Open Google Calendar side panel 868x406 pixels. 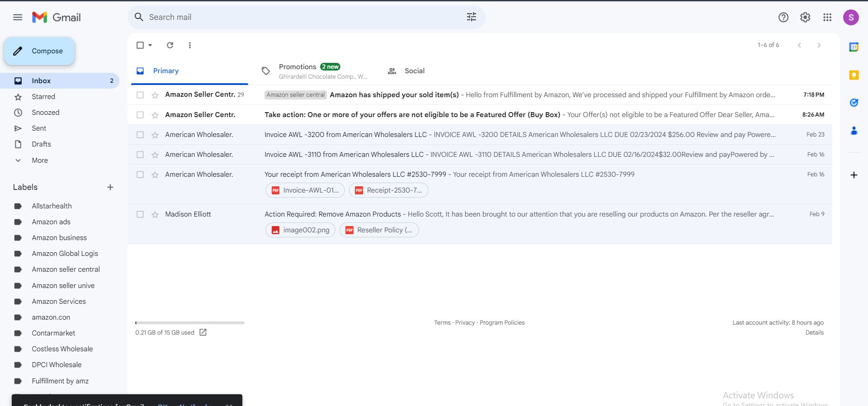pyautogui.click(x=854, y=47)
